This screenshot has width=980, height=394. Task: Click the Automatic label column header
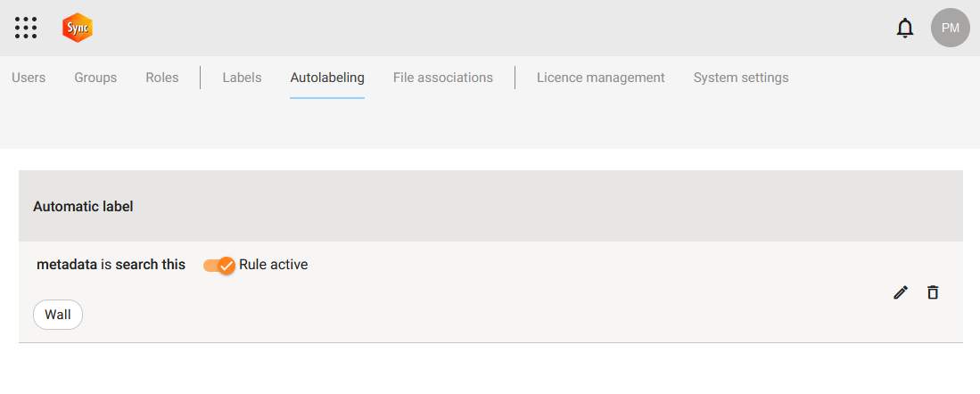click(83, 207)
